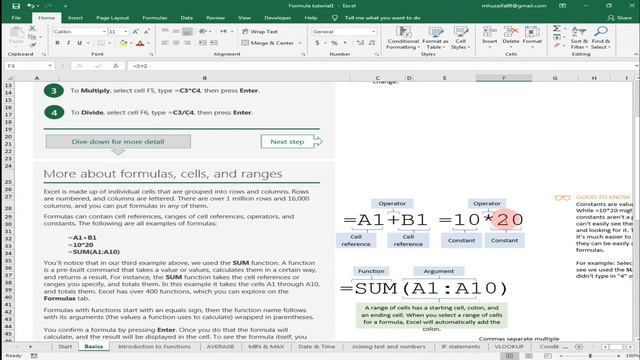The width and height of the screenshot is (640, 360).
Task: Open the font size 11 dropdown
Action: 126,31
